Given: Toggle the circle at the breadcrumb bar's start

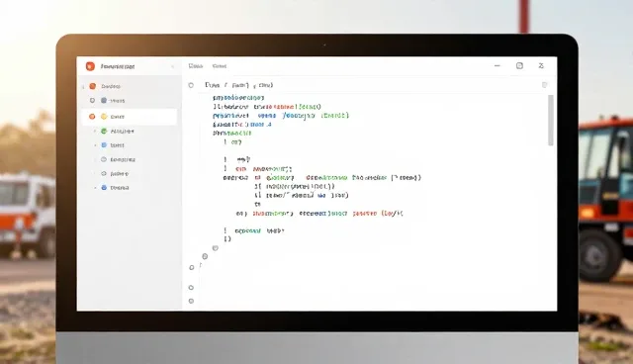Looking at the screenshot, I should click(x=191, y=85).
